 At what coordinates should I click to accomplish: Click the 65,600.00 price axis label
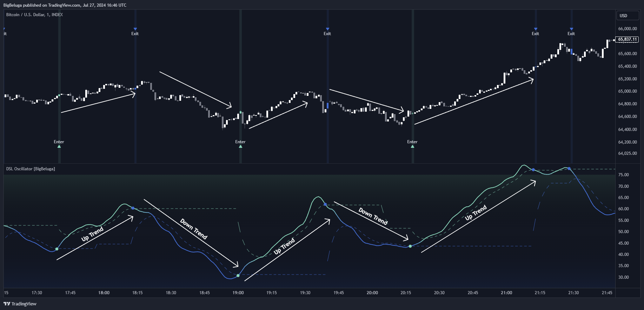click(628, 54)
